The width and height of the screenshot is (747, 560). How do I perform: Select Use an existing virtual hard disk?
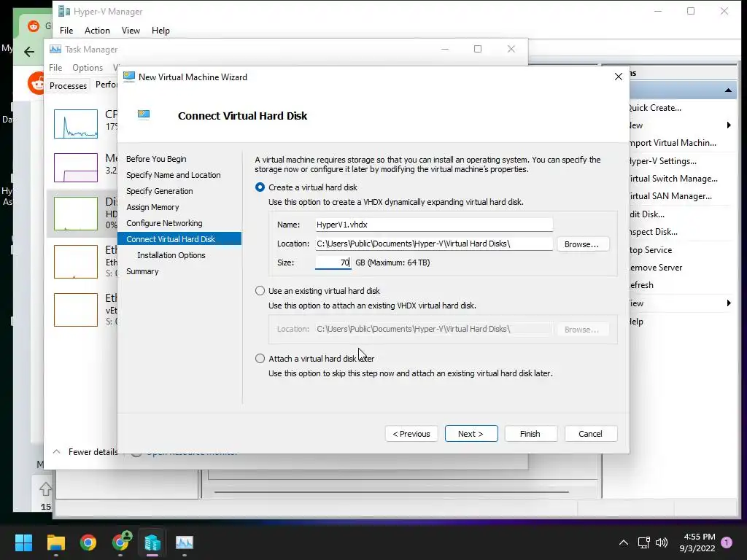pos(260,290)
